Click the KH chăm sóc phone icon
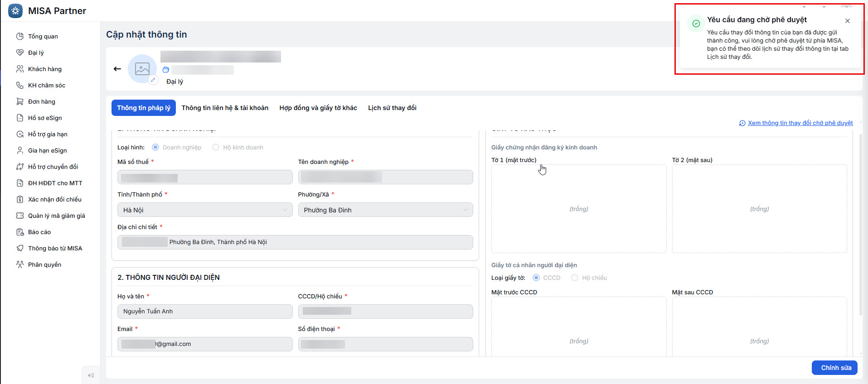The width and height of the screenshot is (868, 384). click(x=20, y=85)
